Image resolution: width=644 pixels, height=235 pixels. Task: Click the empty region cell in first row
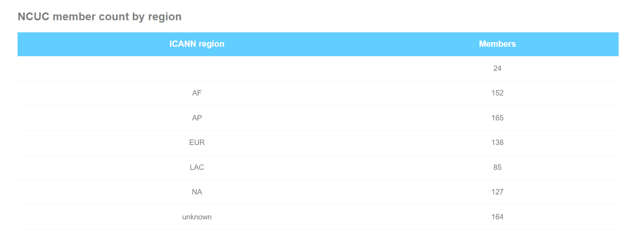(x=197, y=69)
